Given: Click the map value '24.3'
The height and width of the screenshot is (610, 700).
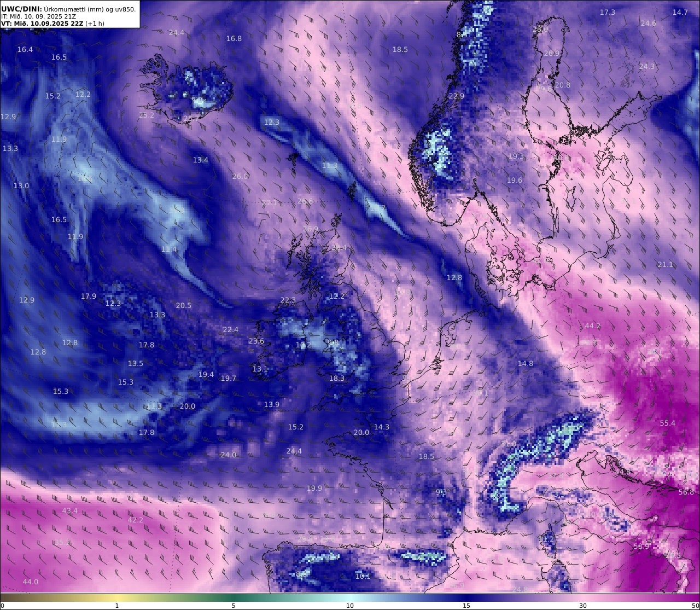Looking at the screenshot, I should pos(647,67).
